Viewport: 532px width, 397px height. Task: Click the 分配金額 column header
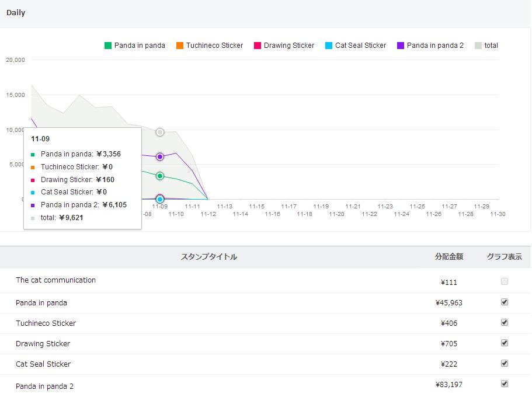coord(448,257)
